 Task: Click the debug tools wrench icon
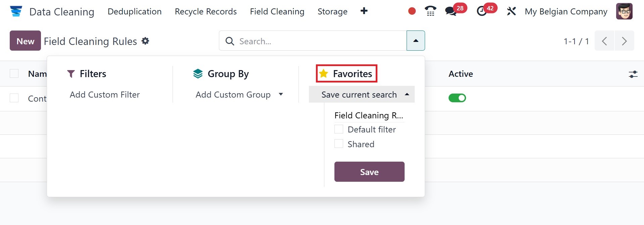(x=511, y=11)
